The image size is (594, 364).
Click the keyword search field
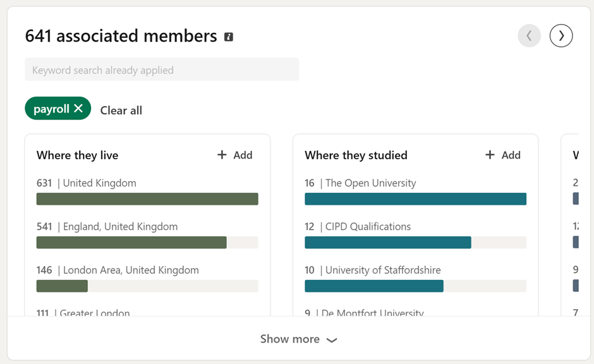coord(162,70)
